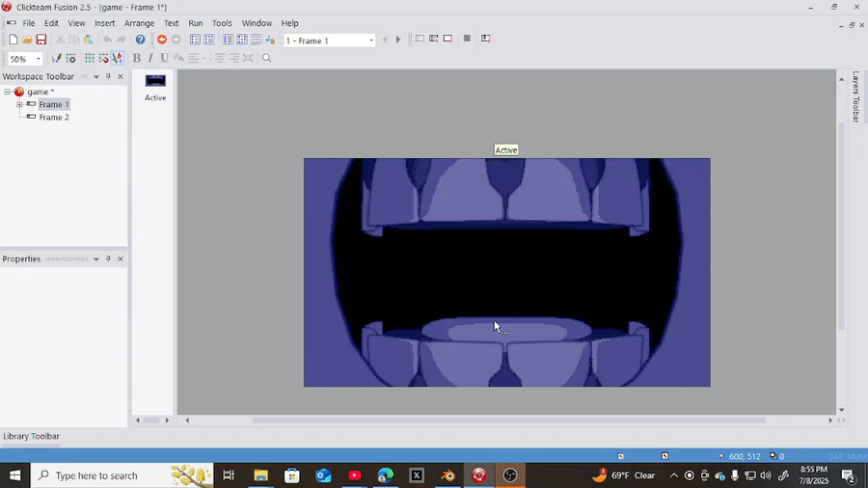
Task: Click the Build and Run icon
Action: click(x=485, y=39)
